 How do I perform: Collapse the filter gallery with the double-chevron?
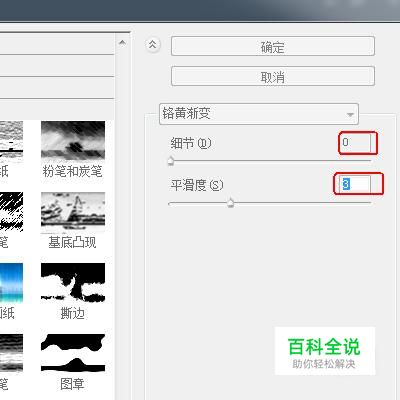153,44
